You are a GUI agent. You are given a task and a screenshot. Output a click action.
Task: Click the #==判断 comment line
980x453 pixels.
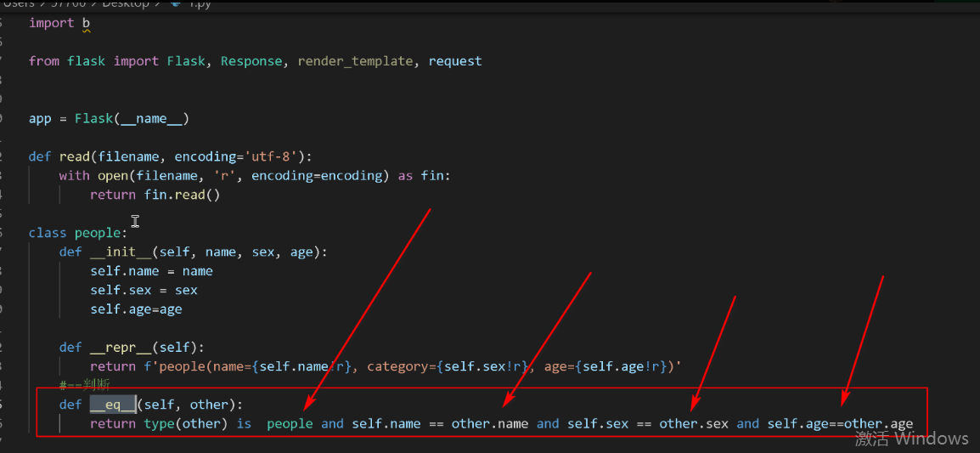[85, 385]
